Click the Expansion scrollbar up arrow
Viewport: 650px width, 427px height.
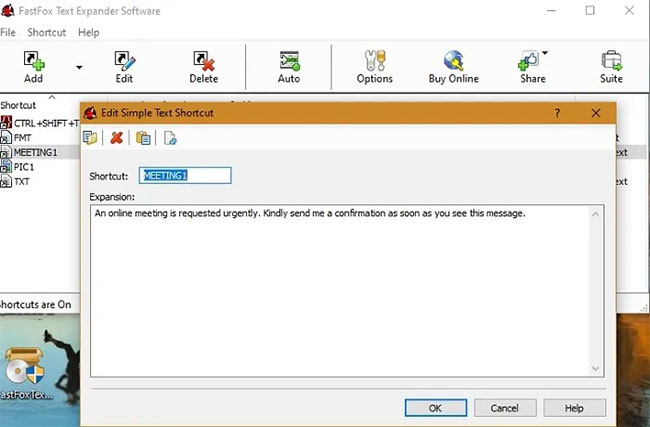click(595, 214)
